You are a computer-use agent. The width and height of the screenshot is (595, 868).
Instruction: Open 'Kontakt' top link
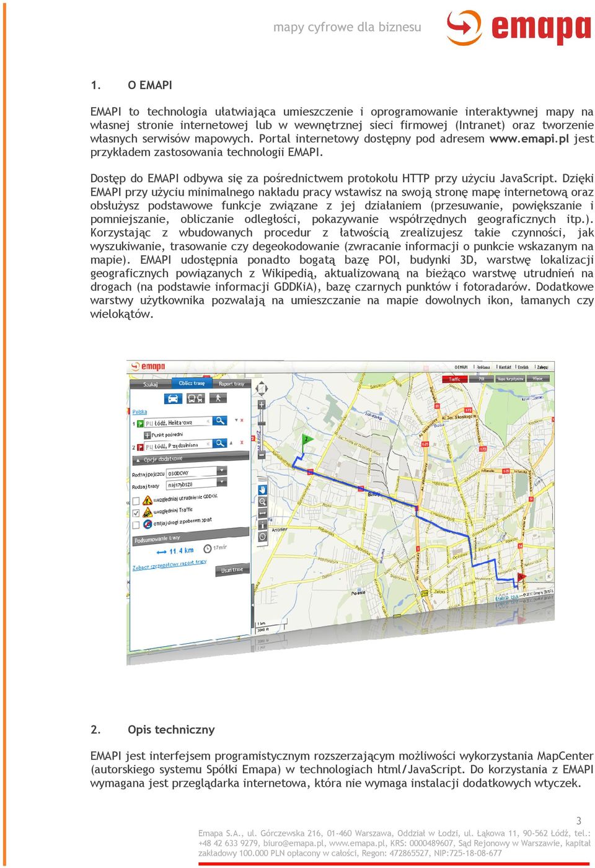click(505, 367)
